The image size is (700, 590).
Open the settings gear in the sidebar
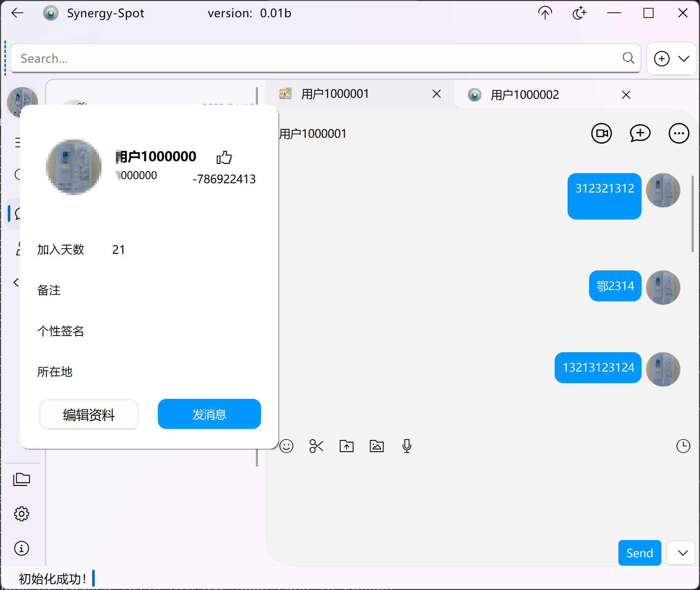(22, 514)
